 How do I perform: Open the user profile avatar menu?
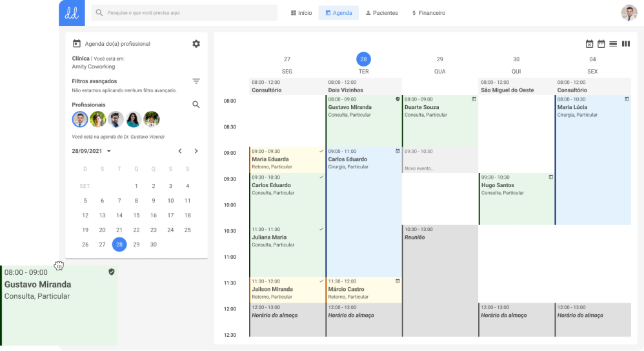629,13
